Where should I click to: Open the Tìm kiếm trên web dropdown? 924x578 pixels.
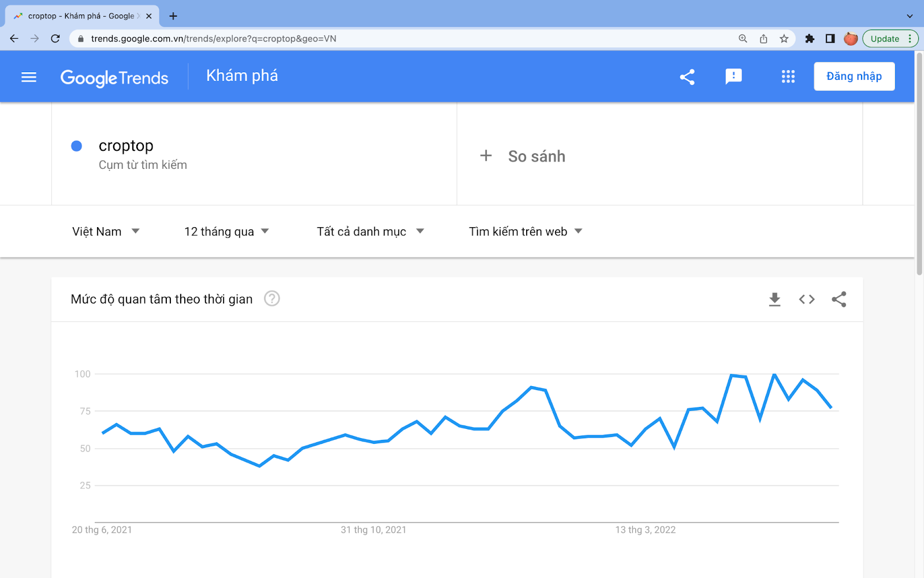[x=526, y=231]
